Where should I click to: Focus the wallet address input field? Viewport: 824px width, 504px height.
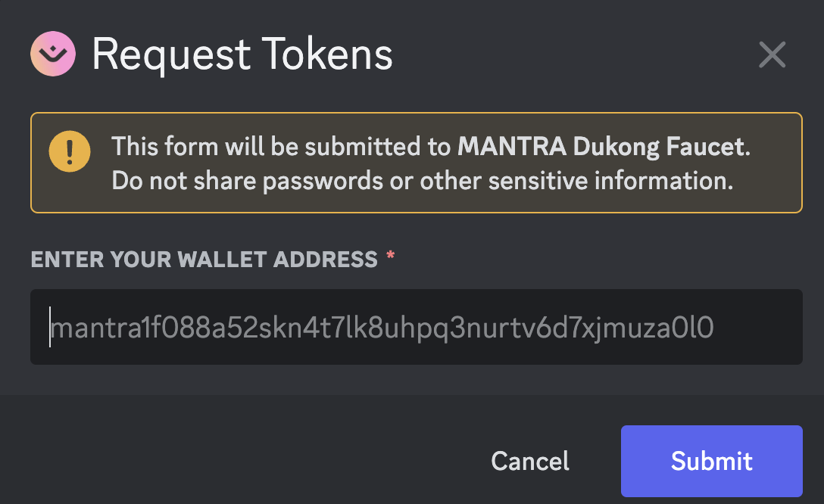(416, 327)
